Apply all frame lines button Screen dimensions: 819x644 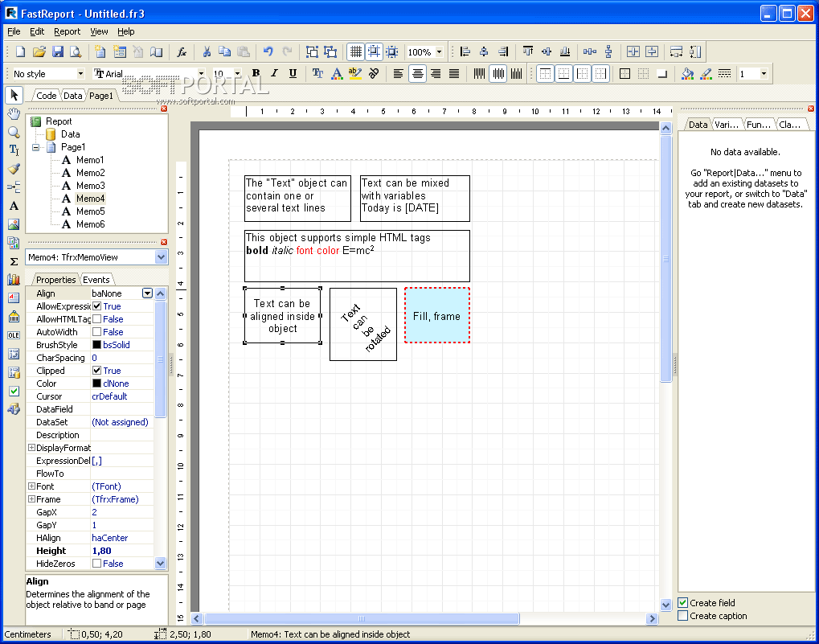coord(624,74)
